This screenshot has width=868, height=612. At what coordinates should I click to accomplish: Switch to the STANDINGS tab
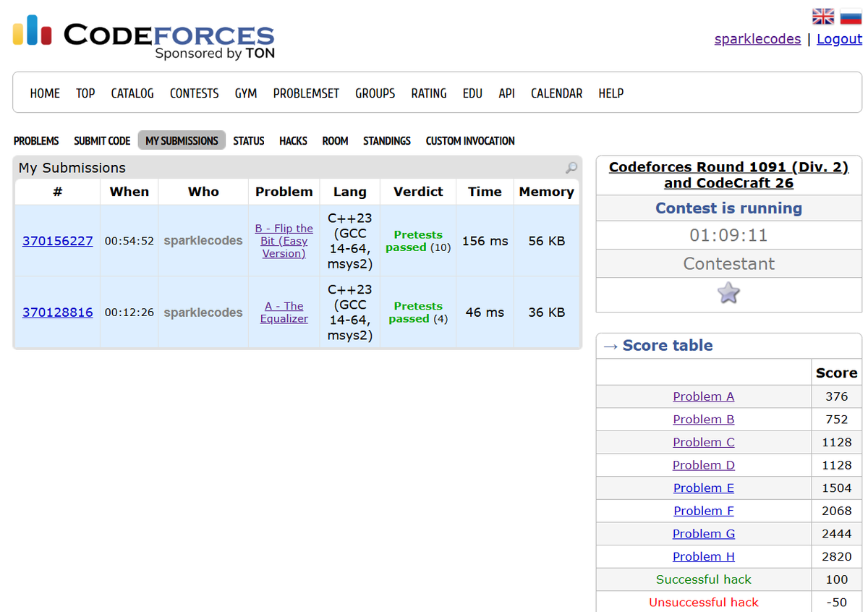click(x=387, y=141)
